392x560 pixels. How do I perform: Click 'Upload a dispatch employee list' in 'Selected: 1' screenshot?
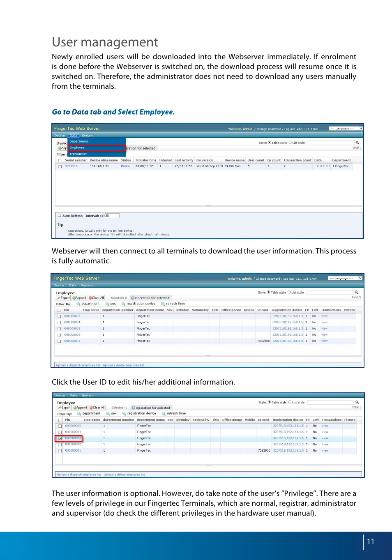[x=79, y=475]
